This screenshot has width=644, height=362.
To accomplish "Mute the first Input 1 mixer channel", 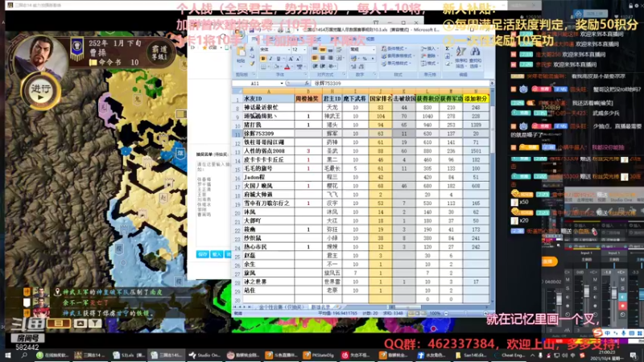I will (595, 279).
